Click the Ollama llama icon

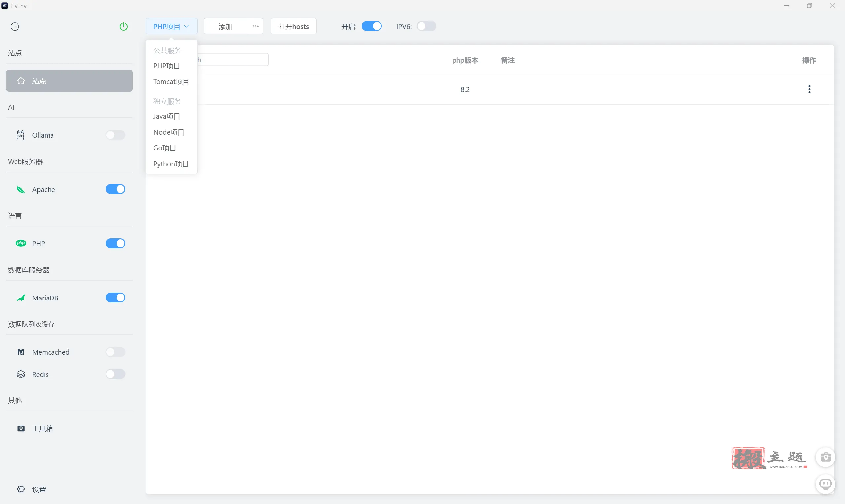point(20,135)
